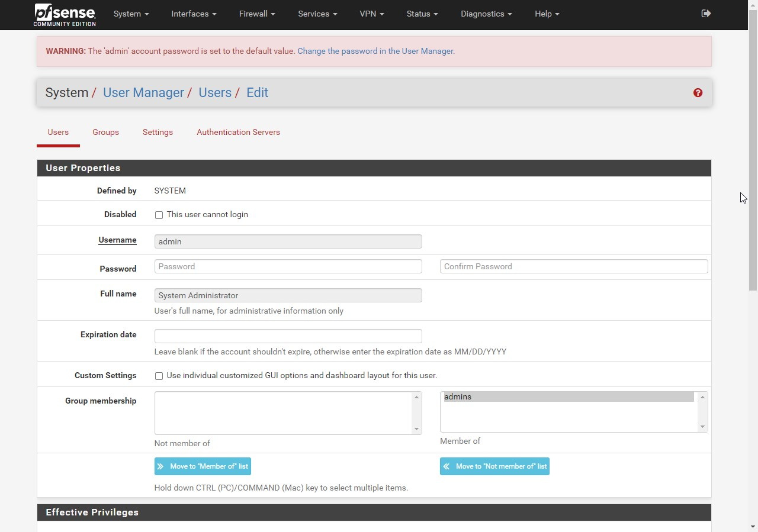
Task: Click up arrow of Not member of scrollbar
Action: (416, 397)
